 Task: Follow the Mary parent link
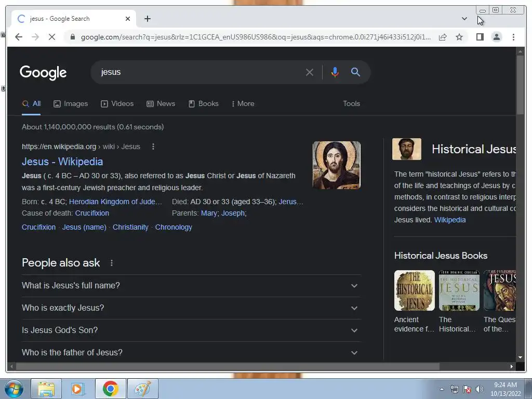click(209, 213)
